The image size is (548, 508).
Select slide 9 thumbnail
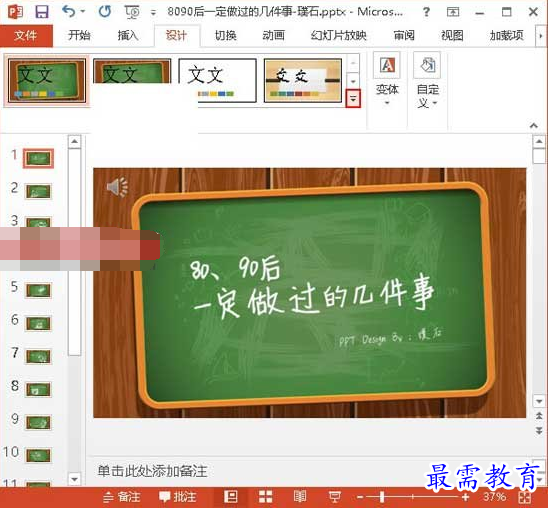point(38,422)
